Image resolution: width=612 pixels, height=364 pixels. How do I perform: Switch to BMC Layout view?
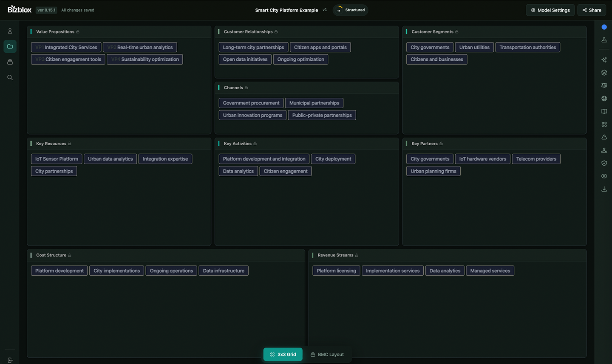tap(327, 354)
